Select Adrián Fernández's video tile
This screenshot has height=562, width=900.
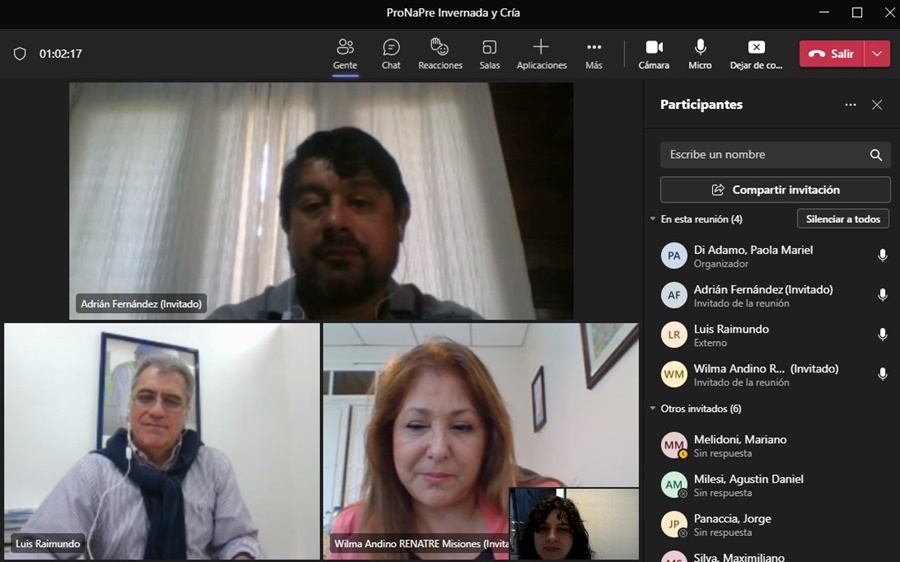pyautogui.click(x=321, y=200)
